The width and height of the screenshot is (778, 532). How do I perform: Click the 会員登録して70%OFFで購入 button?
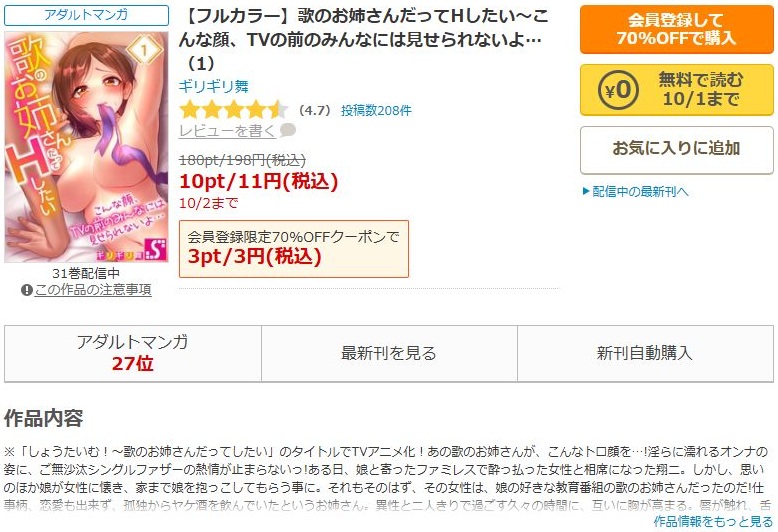(677, 29)
